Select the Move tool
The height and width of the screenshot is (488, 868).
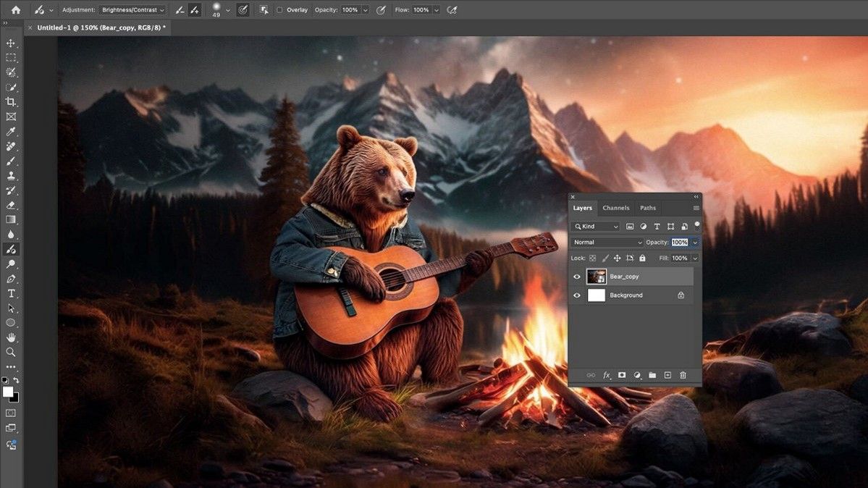10,43
